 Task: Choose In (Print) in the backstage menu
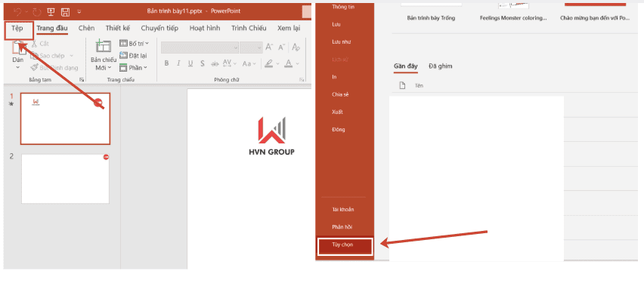coord(334,77)
